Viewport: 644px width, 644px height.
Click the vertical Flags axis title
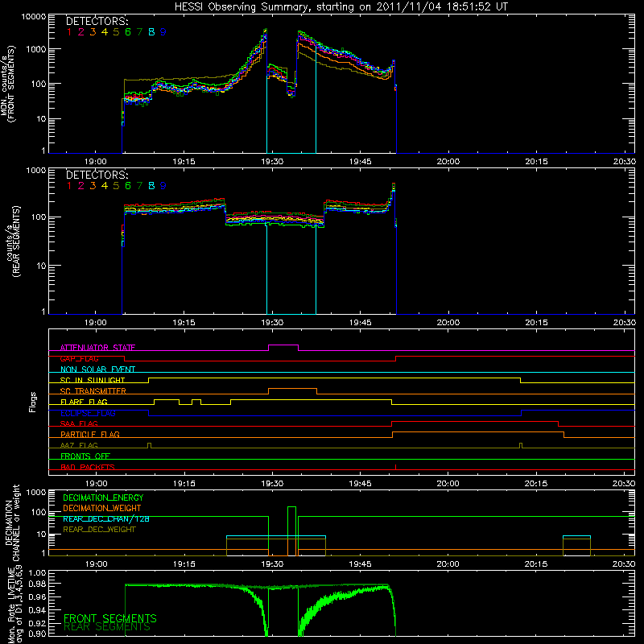(33, 402)
